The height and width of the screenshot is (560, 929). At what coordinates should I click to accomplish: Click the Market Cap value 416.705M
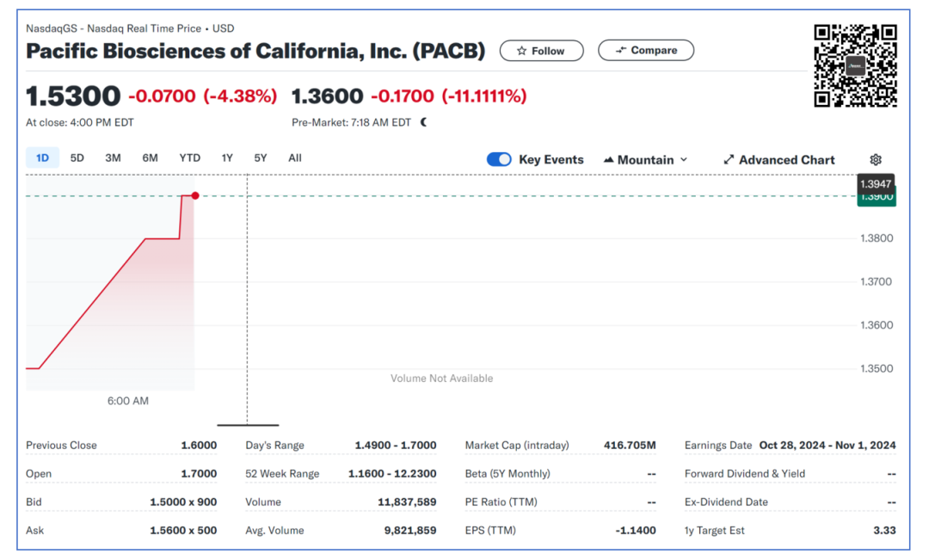coord(630,445)
